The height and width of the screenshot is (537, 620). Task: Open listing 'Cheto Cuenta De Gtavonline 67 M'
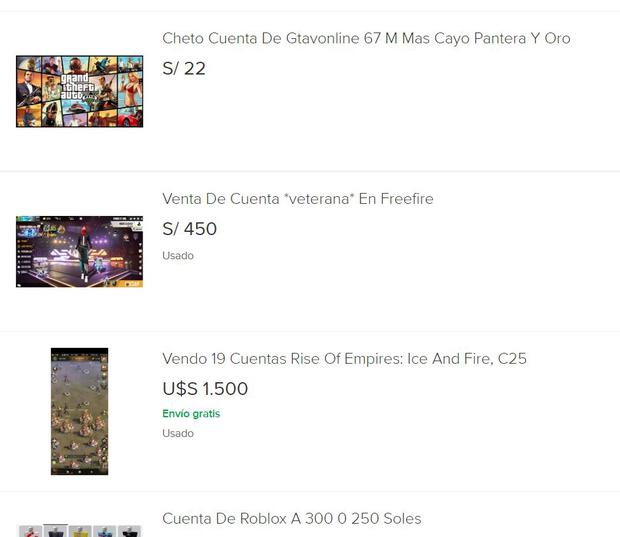click(366, 38)
